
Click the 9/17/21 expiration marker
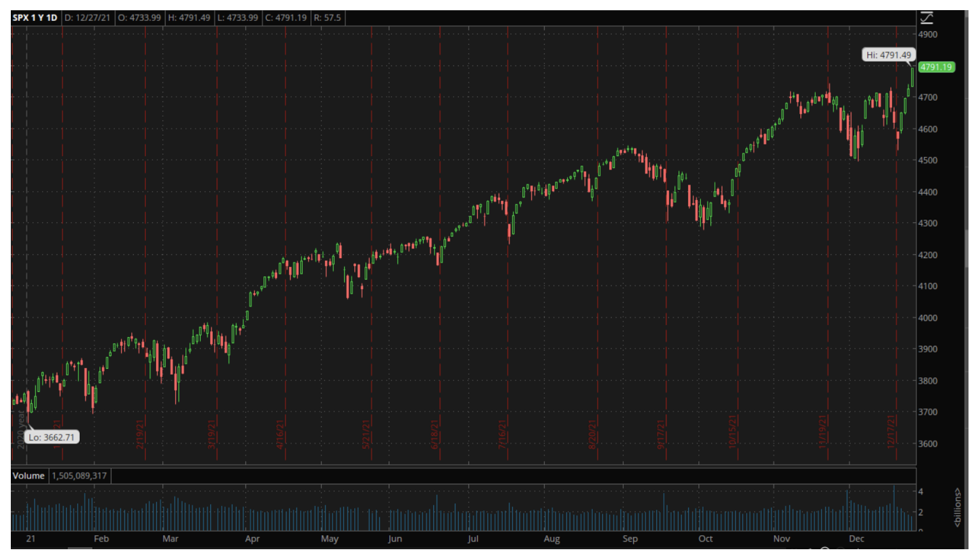[x=662, y=434]
